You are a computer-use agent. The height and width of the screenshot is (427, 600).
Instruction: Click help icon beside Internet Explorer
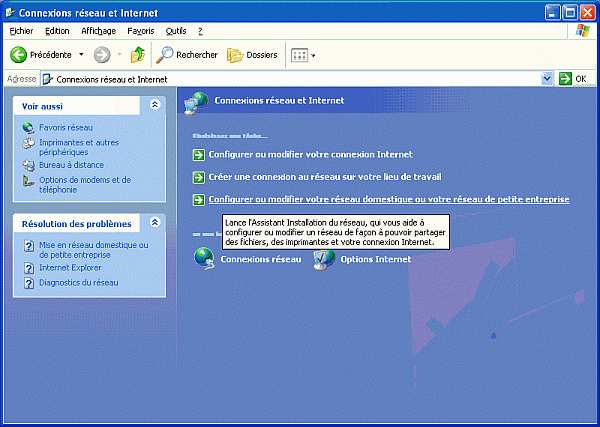tap(29, 268)
